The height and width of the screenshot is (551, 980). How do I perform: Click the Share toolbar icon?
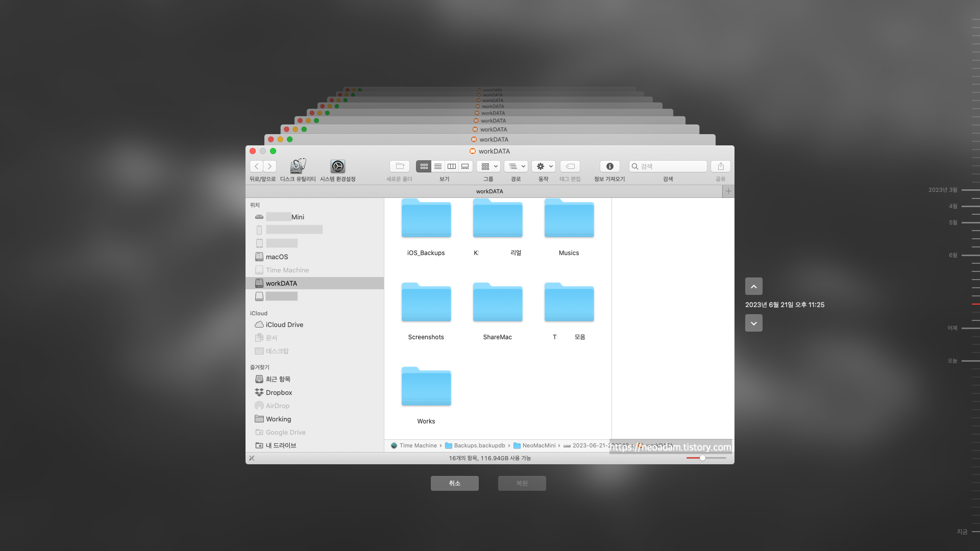coord(721,166)
